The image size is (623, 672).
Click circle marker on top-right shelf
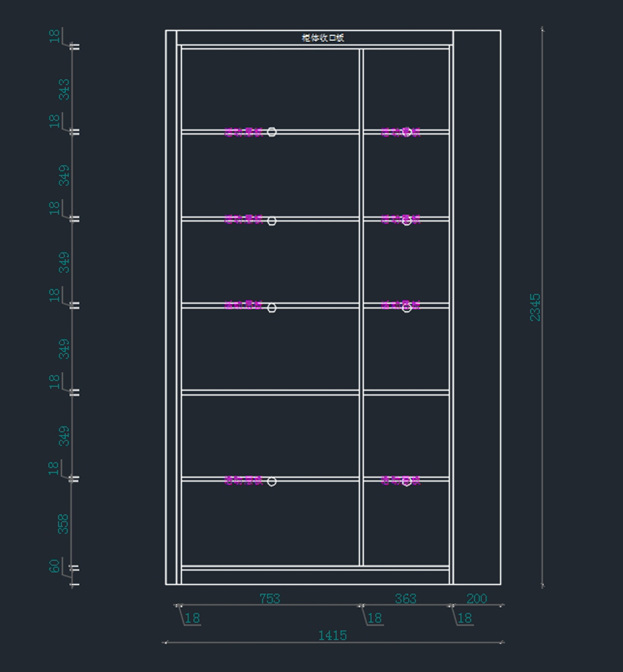(407, 132)
